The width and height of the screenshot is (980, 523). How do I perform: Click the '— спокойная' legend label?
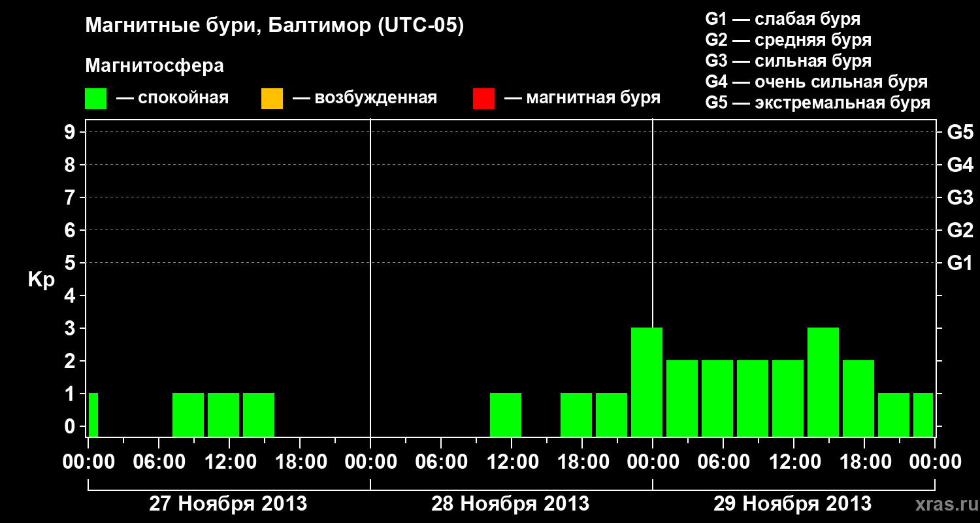(172, 99)
